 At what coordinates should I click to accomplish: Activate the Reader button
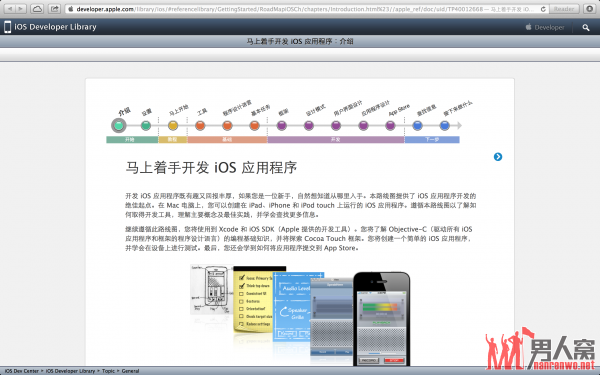pos(564,9)
